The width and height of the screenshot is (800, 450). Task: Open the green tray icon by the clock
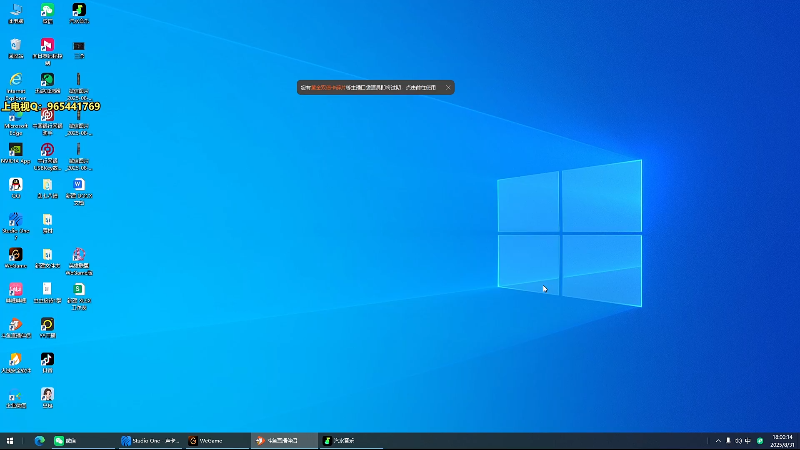pos(760,441)
